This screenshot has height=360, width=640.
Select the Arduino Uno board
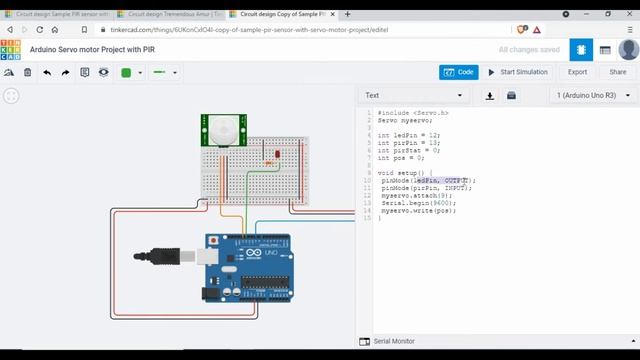pyautogui.click(x=248, y=268)
